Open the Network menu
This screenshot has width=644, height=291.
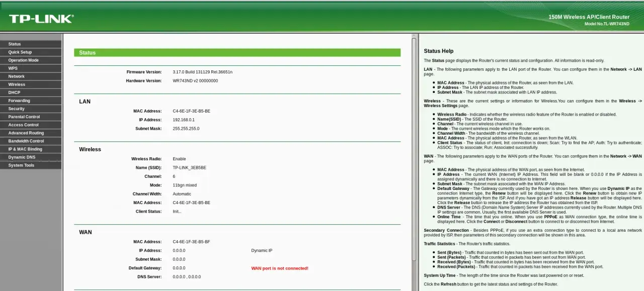point(31,76)
